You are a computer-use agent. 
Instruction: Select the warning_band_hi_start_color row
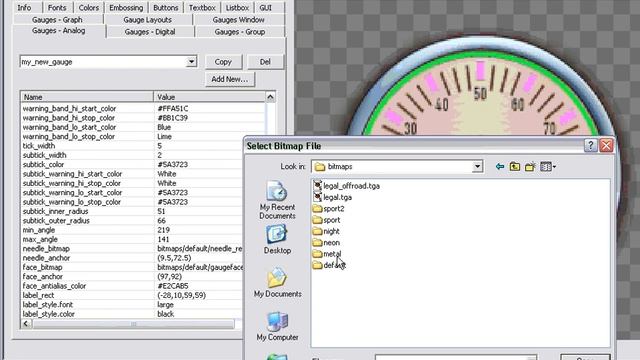click(143, 109)
